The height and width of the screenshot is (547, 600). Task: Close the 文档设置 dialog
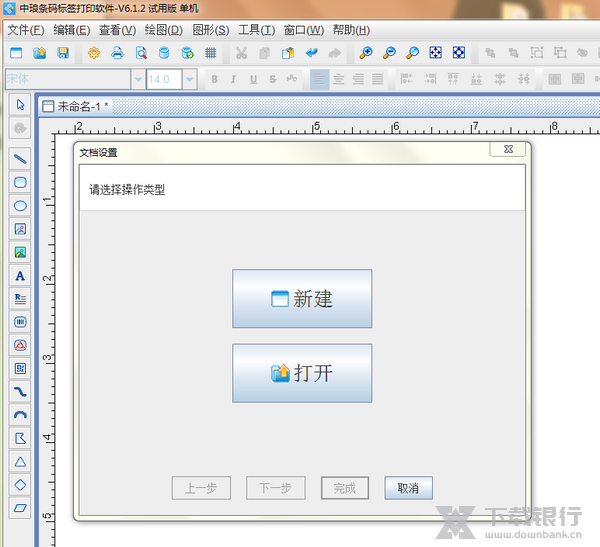[x=508, y=149]
